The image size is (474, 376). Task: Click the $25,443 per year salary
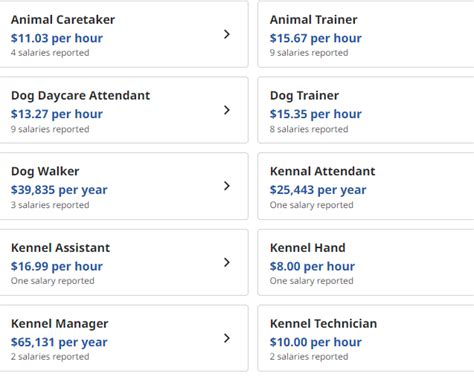pos(318,190)
